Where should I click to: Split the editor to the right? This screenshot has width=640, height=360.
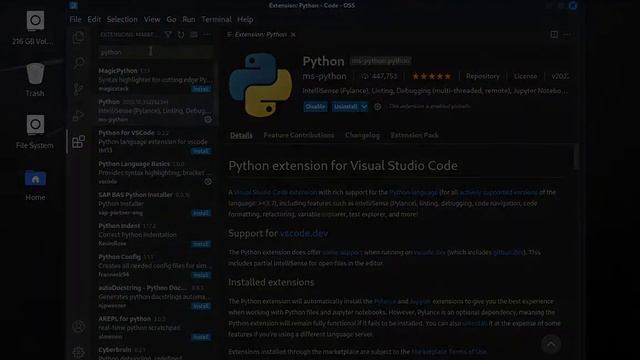pyautogui.click(x=554, y=35)
